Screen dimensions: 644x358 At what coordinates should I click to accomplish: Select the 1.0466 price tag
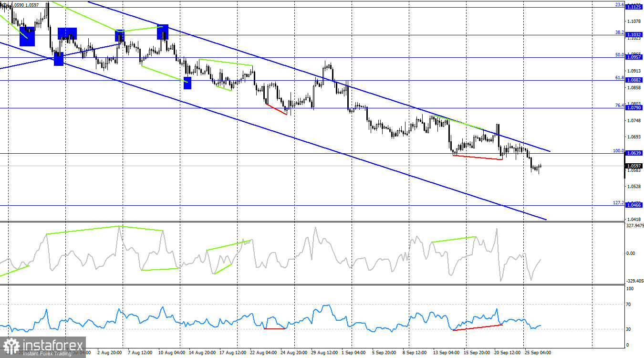[634, 205]
